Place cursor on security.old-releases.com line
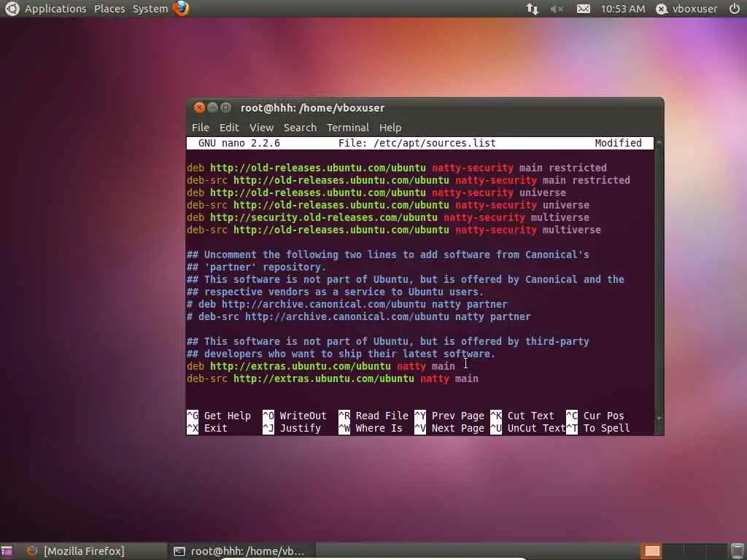This screenshot has width=747, height=560. tap(388, 217)
